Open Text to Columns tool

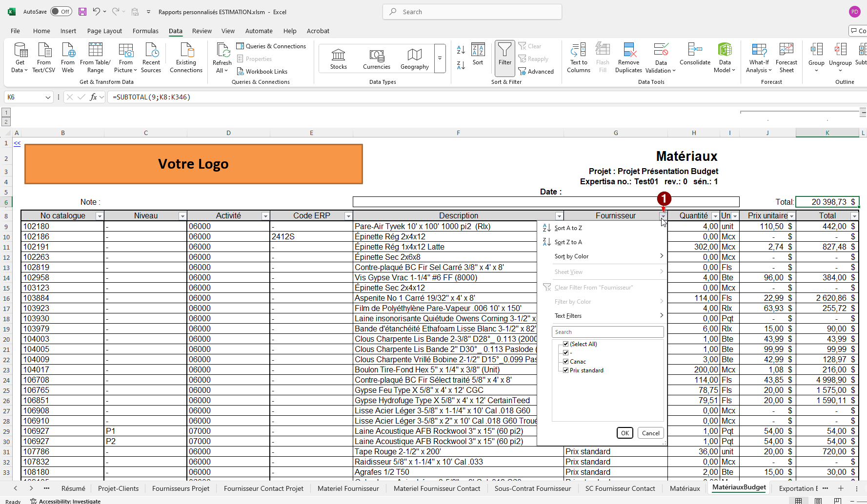578,50
